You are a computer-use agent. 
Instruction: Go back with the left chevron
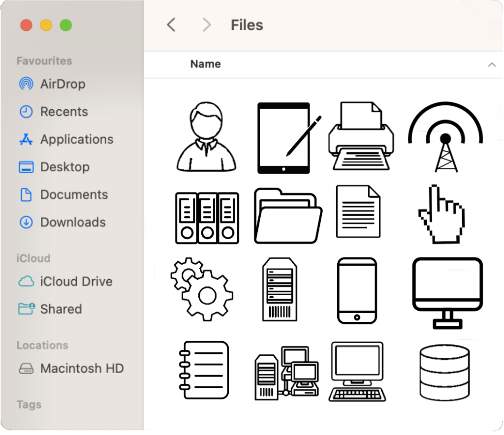click(x=171, y=25)
